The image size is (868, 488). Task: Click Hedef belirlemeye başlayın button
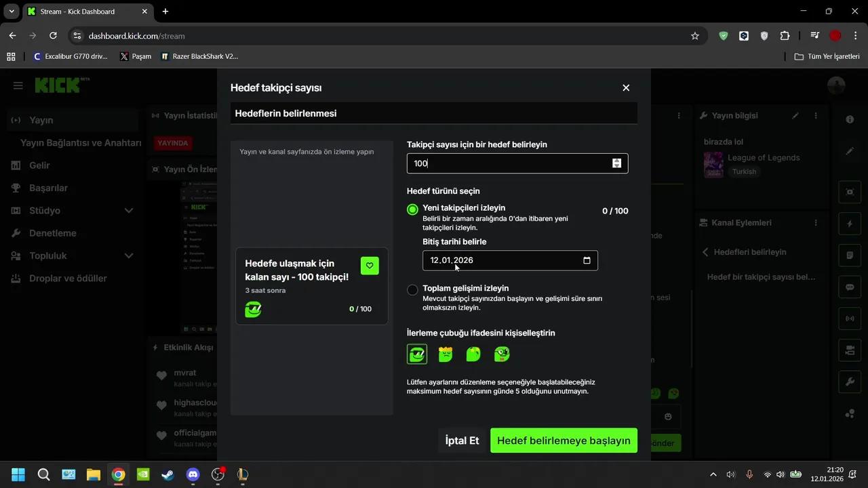(x=564, y=441)
